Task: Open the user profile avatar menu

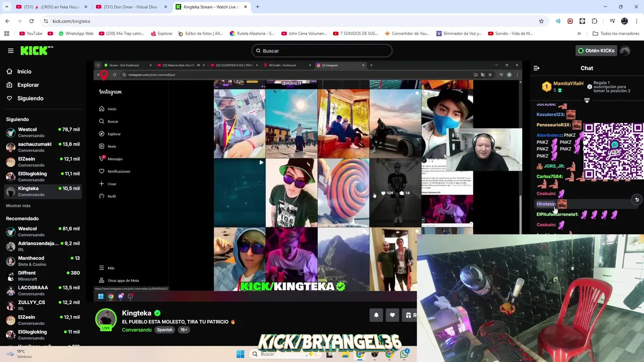Action: [625, 51]
